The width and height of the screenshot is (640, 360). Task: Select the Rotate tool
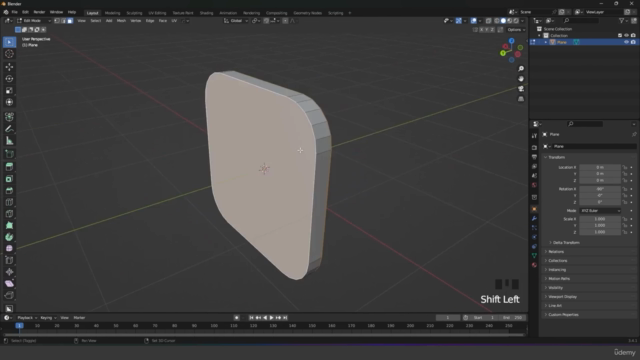point(9,78)
